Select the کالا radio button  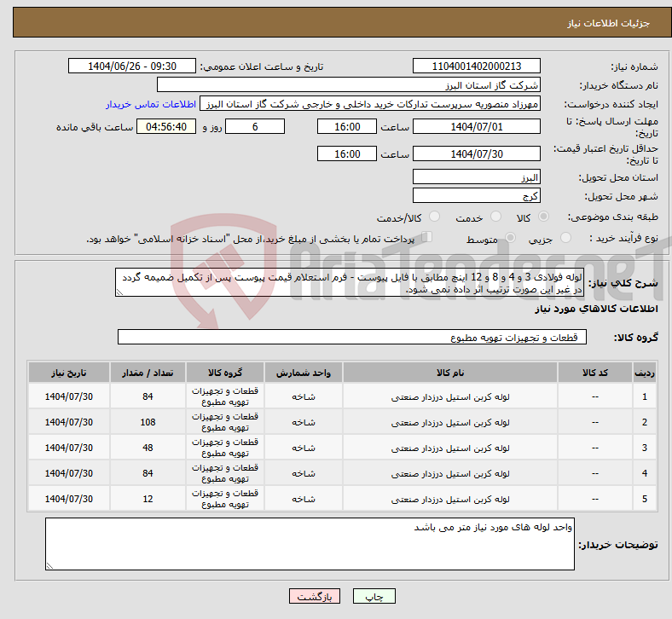click(543, 217)
